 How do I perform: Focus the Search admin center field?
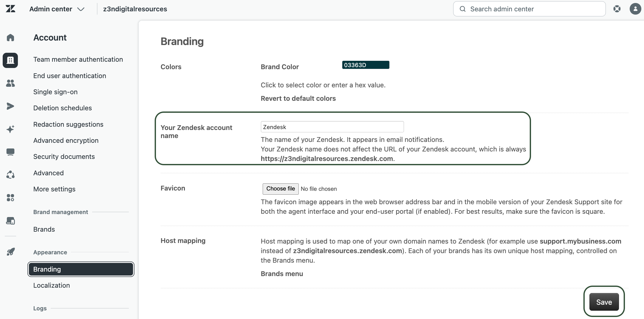pos(529,9)
